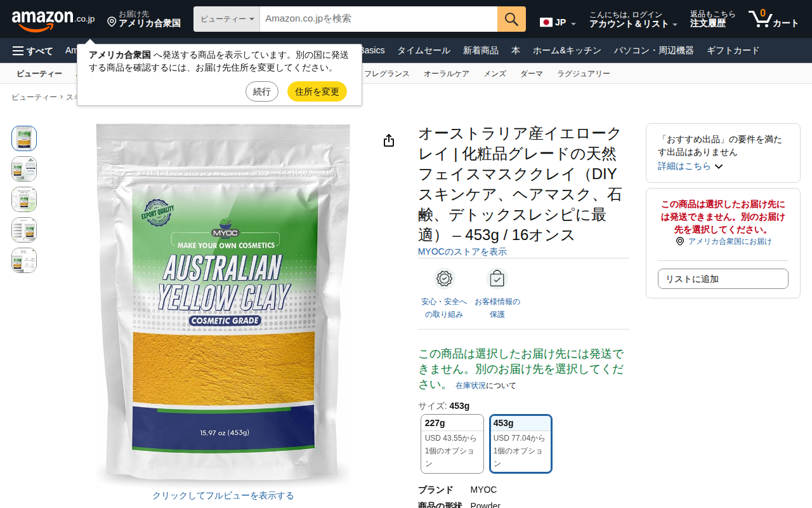812x508 pixels.
Task: Click the orange search magnifier button
Action: pos(511,19)
